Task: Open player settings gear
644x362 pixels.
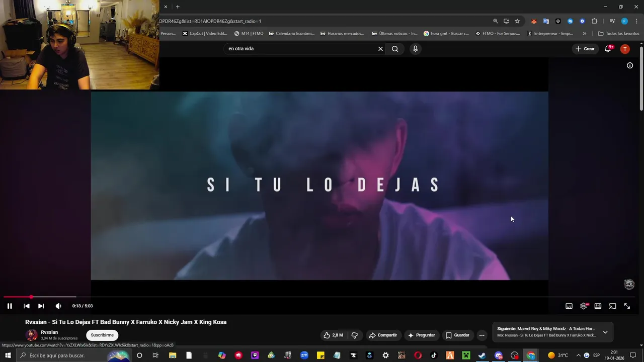Action: pos(584,306)
